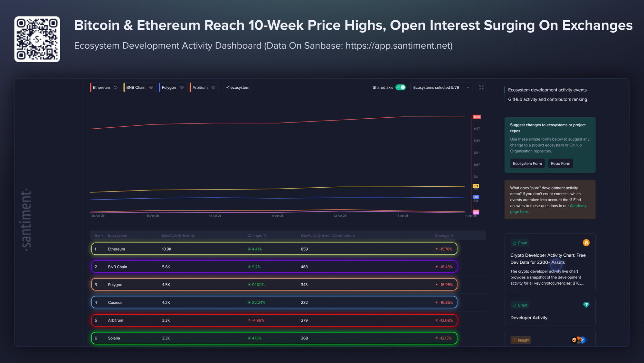Hide the Ethereum line via eye icon
The width and height of the screenshot is (644, 363).
click(116, 87)
